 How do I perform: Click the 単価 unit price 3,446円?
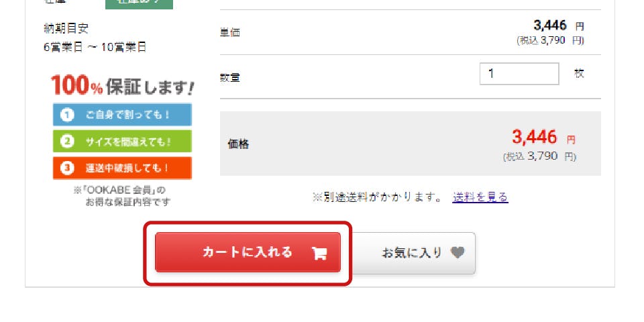(x=559, y=26)
